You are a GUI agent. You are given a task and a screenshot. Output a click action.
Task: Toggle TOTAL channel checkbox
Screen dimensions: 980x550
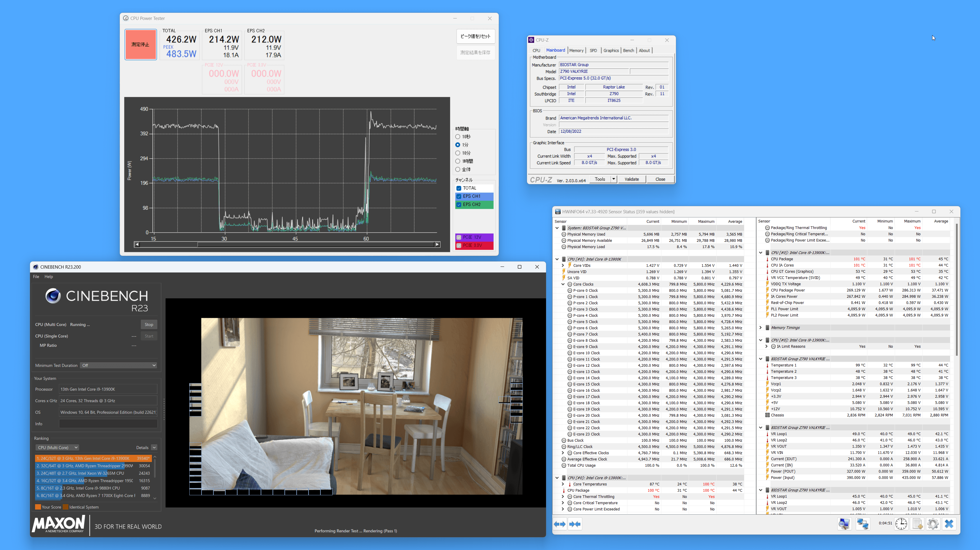click(459, 188)
